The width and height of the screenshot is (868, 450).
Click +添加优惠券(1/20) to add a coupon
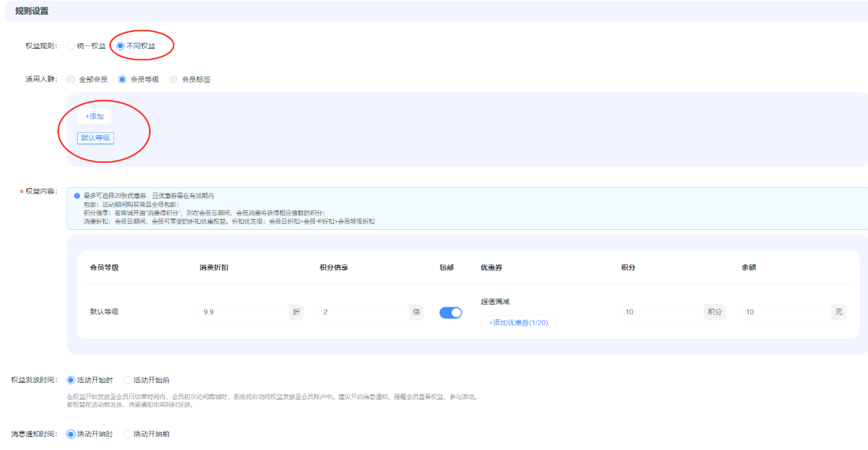pyautogui.click(x=518, y=323)
